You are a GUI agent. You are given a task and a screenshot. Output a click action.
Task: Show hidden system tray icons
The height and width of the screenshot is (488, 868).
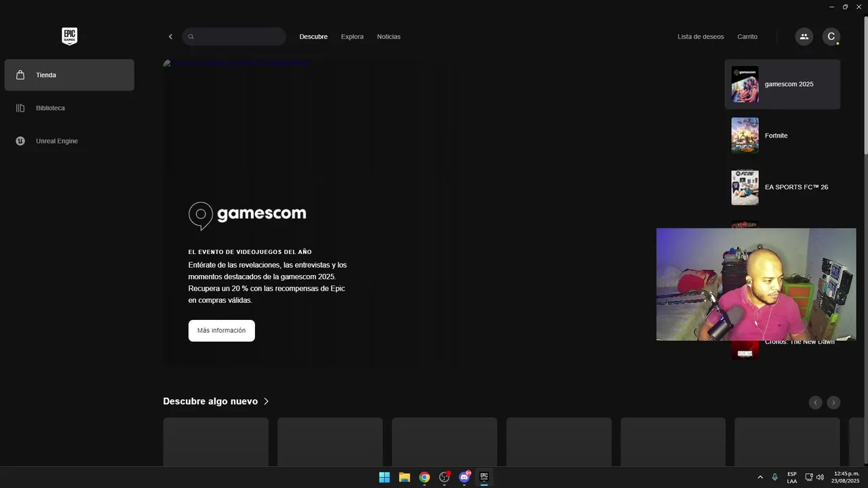click(760, 477)
